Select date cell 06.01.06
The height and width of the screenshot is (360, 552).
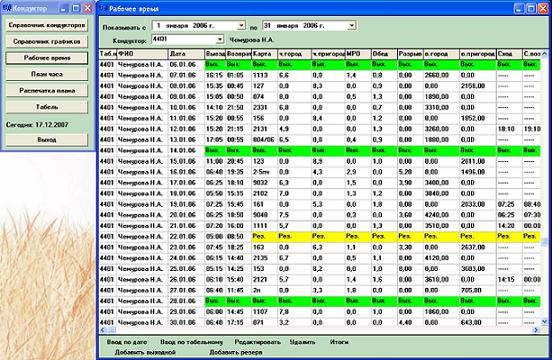(186, 65)
